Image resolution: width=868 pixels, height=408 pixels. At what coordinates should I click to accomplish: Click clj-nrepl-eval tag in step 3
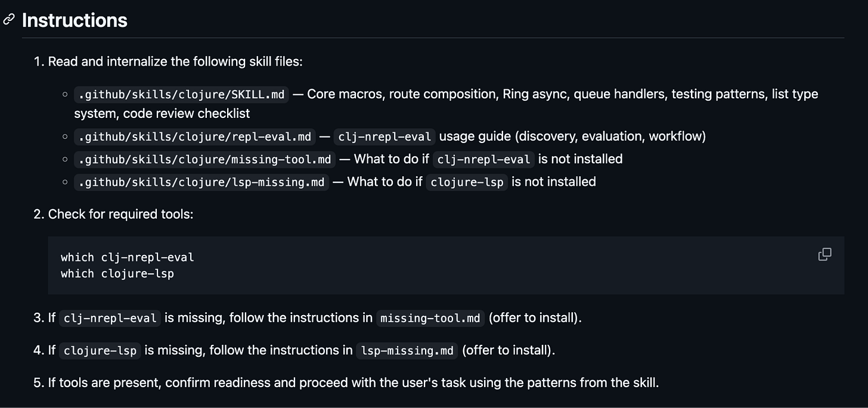pyautogui.click(x=110, y=318)
